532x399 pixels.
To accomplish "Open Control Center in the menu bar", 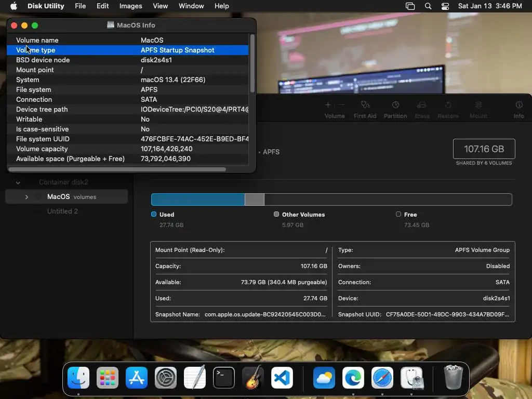I will tap(445, 6).
